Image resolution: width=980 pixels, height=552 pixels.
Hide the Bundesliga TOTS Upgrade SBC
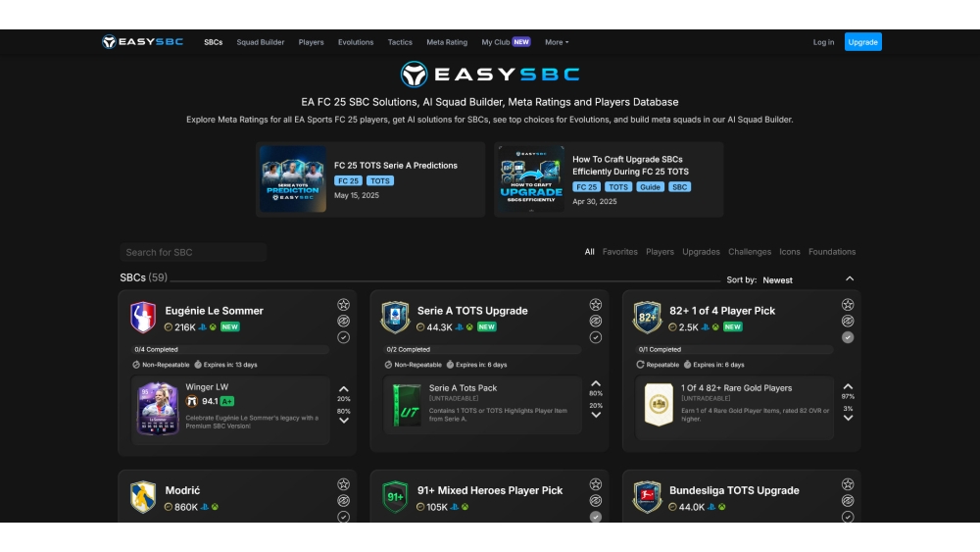click(848, 501)
